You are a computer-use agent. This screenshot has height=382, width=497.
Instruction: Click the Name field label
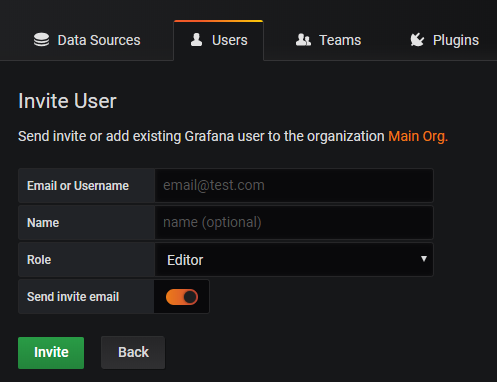[43, 223]
